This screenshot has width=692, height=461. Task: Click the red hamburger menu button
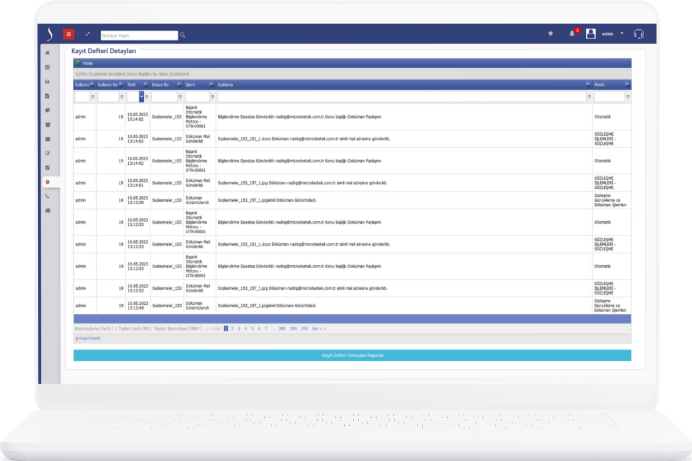(x=68, y=34)
